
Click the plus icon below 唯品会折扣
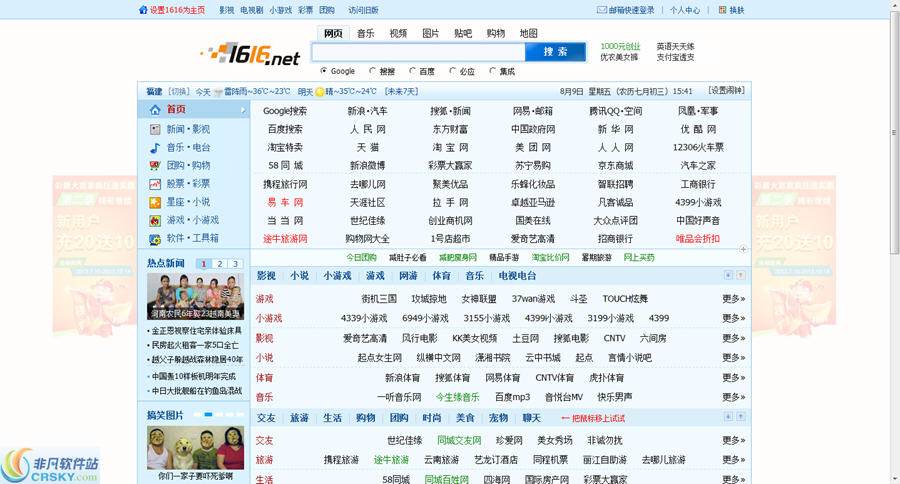pos(743,249)
